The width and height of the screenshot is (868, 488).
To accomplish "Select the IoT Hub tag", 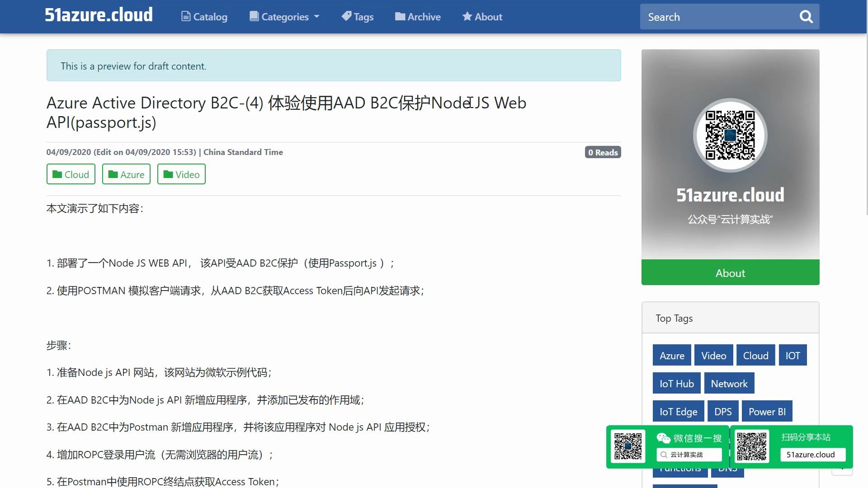I will click(676, 383).
